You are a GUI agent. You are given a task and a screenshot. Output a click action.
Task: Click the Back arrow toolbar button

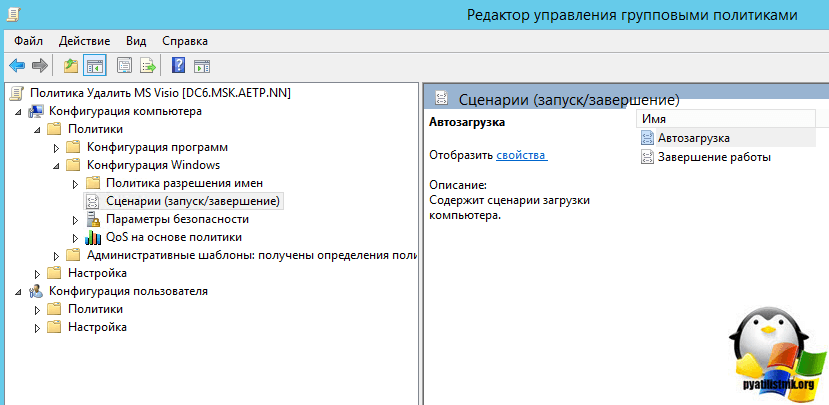(x=16, y=66)
